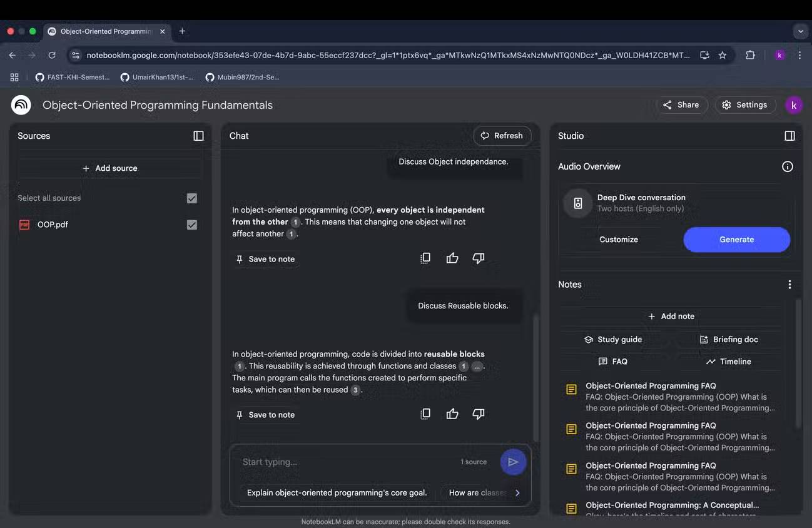Reload the page
This screenshot has height=528, width=812.
pyautogui.click(x=52, y=55)
